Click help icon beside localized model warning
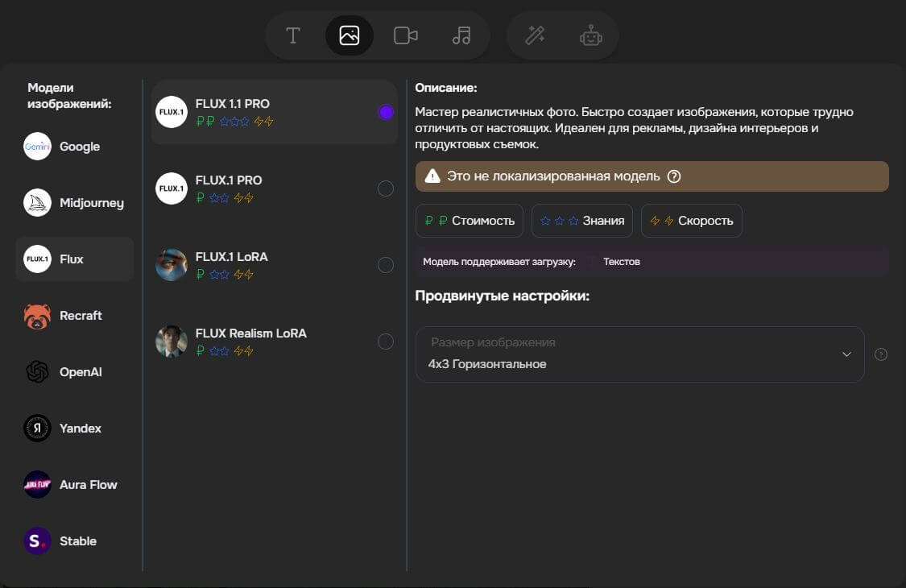 pyautogui.click(x=674, y=176)
